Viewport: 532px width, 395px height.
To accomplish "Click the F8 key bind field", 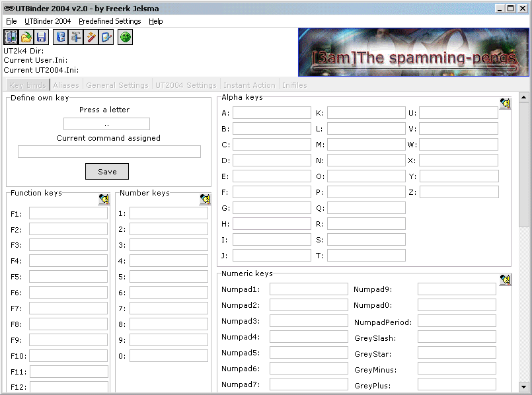I will click(68, 324).
